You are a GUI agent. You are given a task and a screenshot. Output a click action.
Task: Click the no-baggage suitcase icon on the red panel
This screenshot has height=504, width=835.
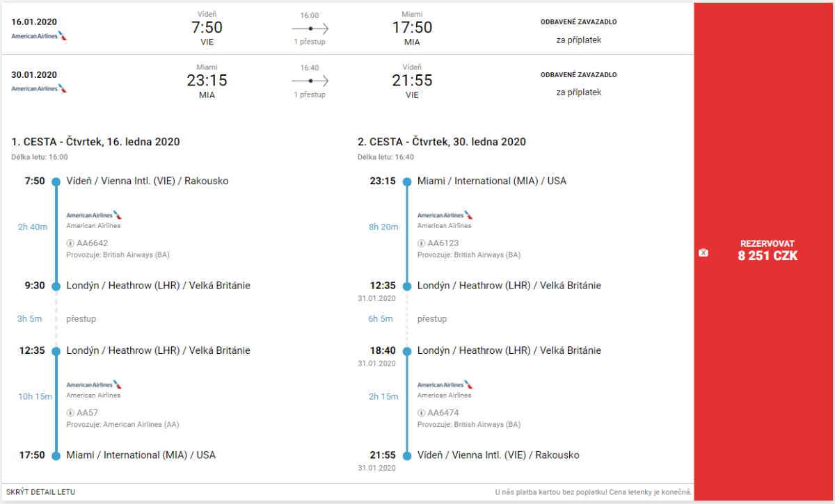[x=703, y=252]
